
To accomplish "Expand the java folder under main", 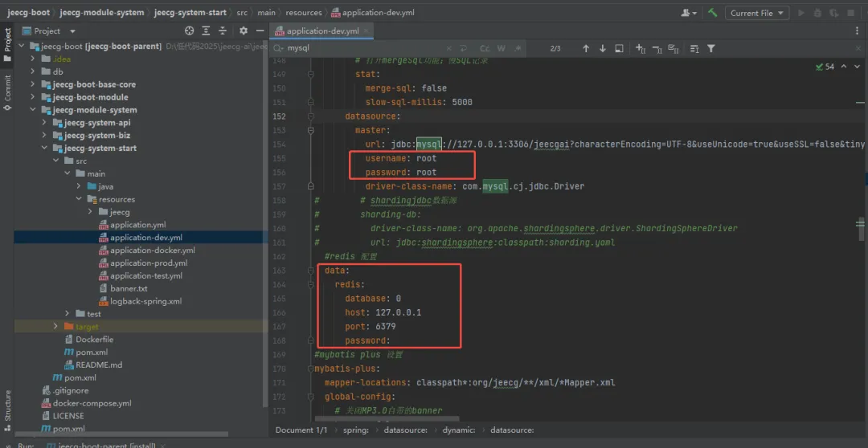I will [79, 186].
